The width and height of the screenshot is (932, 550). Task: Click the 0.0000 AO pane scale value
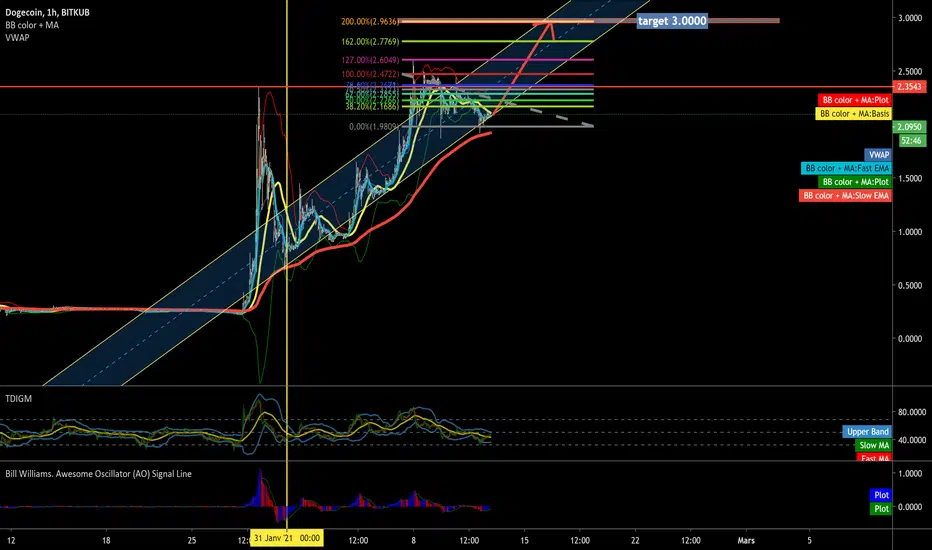pos(910,507)
